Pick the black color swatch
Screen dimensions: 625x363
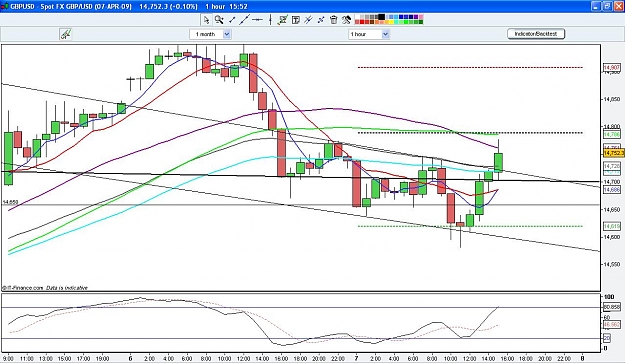click(x=381, y=17)
